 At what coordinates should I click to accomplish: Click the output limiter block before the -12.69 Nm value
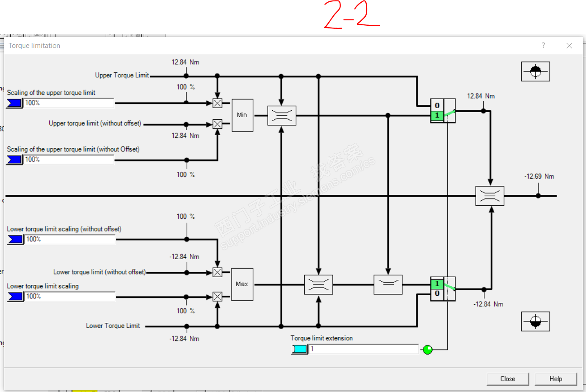(x=490, y=196)
